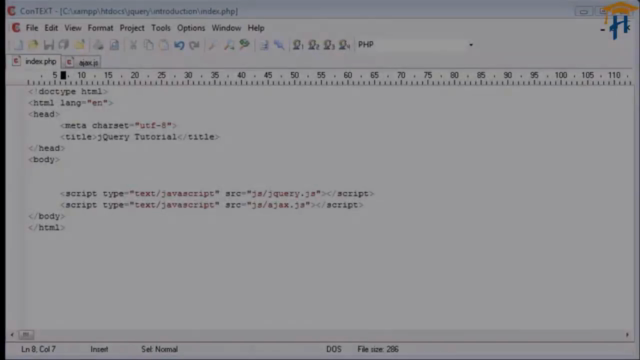Click the jQuery Tutorial title line
The image size is (640, 360).
[x=140, y=137]
